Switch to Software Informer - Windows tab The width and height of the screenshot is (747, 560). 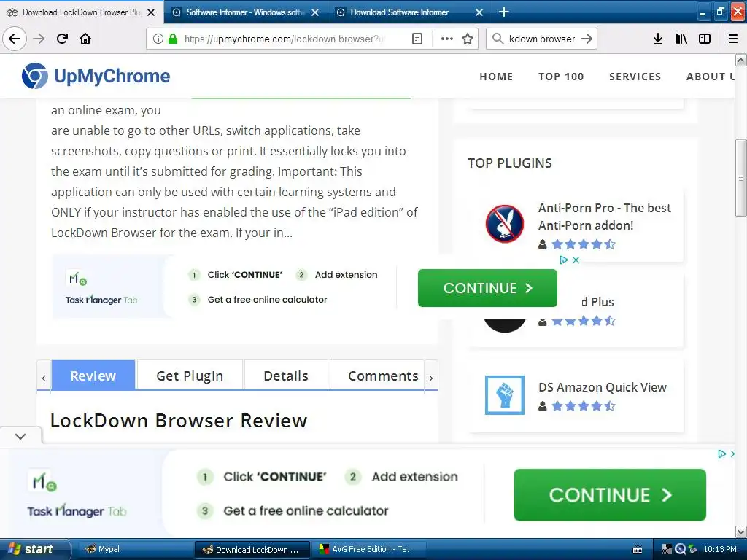[246, 12]
